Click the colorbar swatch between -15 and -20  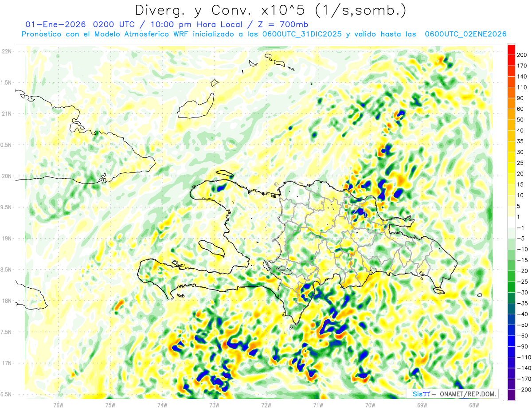511,265
